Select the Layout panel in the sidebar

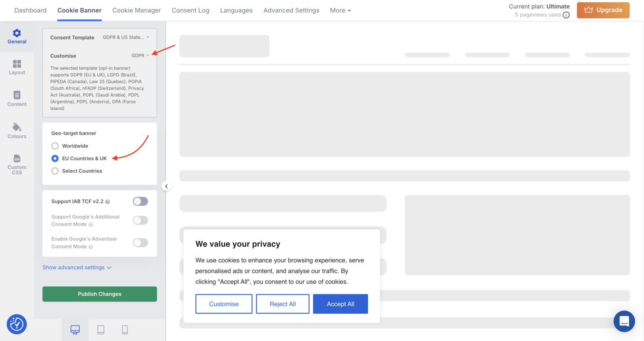pyautogui.click(x=17, y=68)
